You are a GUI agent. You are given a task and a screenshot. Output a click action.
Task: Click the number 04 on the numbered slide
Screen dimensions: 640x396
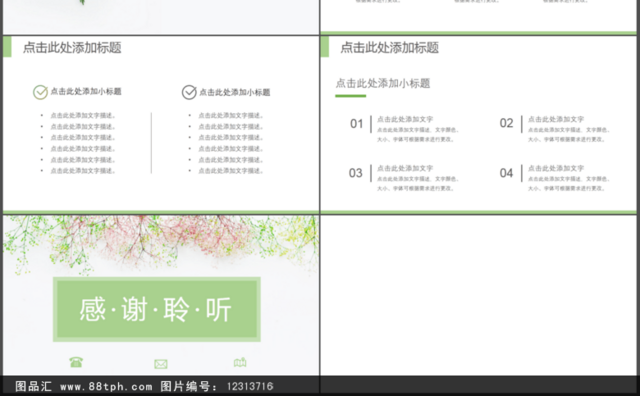coord(506,173)
